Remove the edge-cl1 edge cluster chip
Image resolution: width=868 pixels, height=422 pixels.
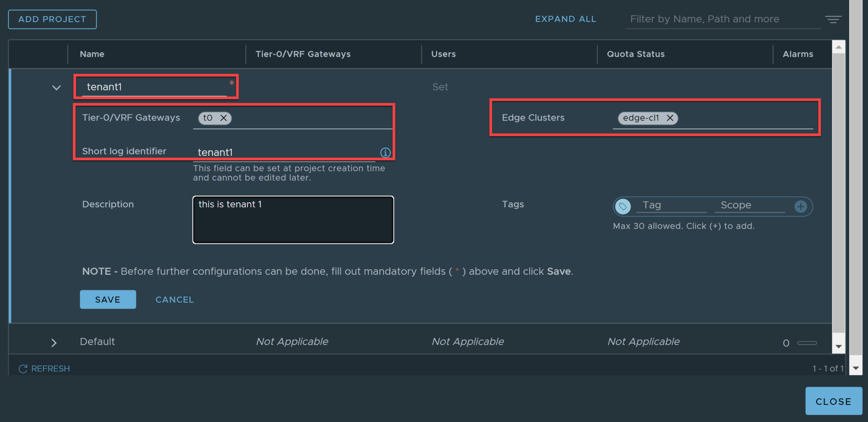pos(670,118)
